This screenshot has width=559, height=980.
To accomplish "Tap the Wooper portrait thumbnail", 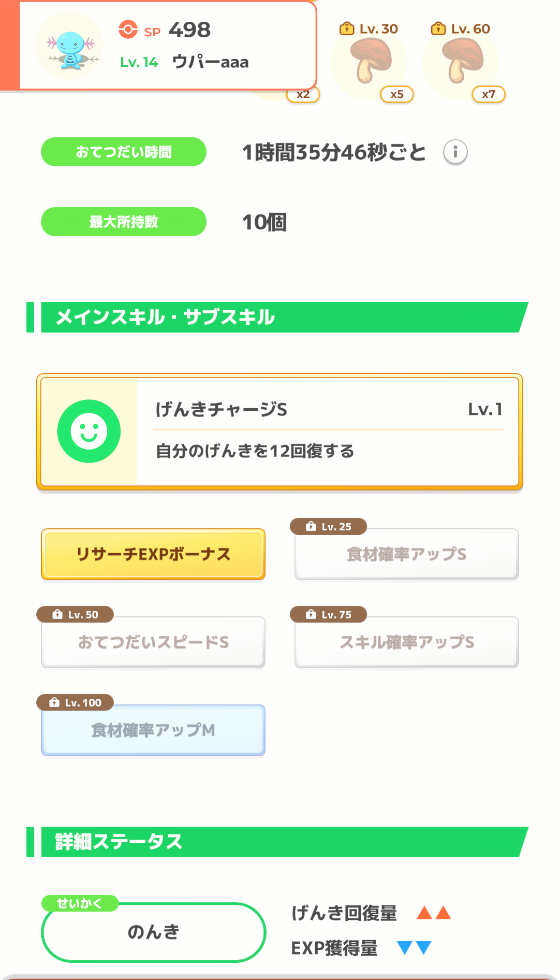I will 69,46.
